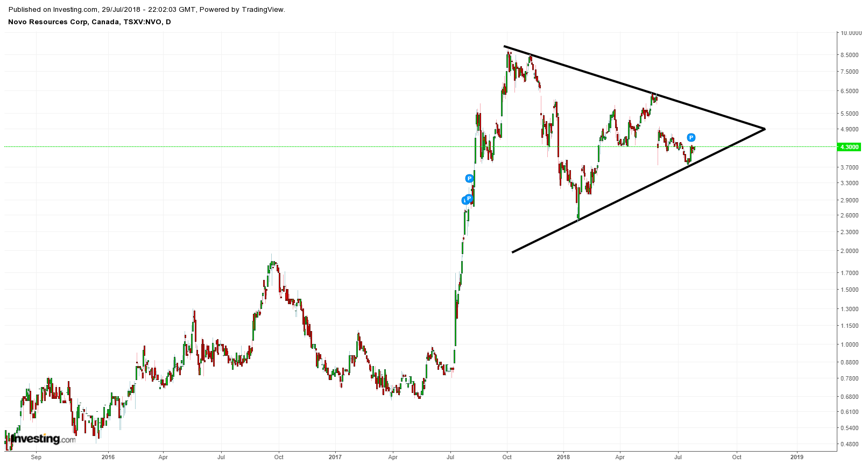Click the Oct label just before 2017

pyautogui.click(x=279, y=458)
